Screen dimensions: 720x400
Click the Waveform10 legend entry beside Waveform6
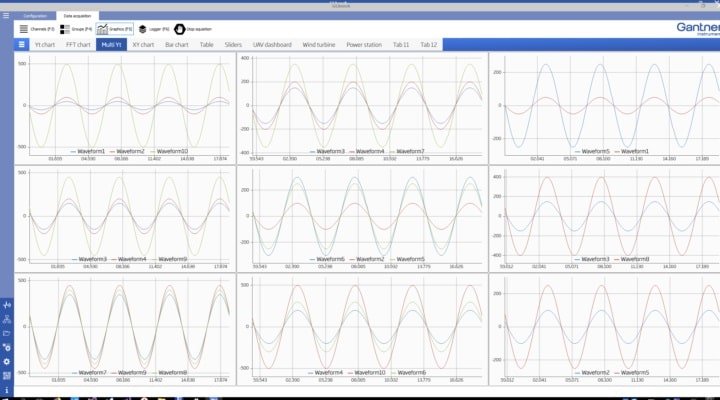coord(366,372)
